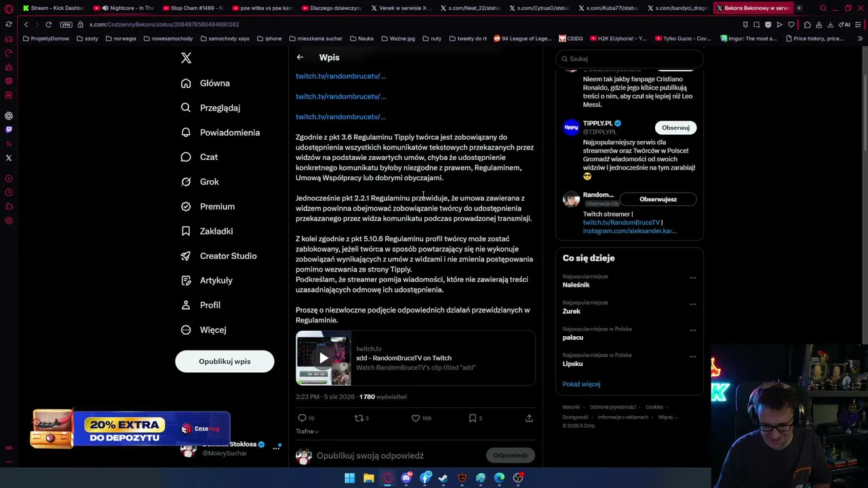Viewport: 868px width, 488px height.
Task: Open account menu dots beside @MokrySuchar
Action: 277,447
